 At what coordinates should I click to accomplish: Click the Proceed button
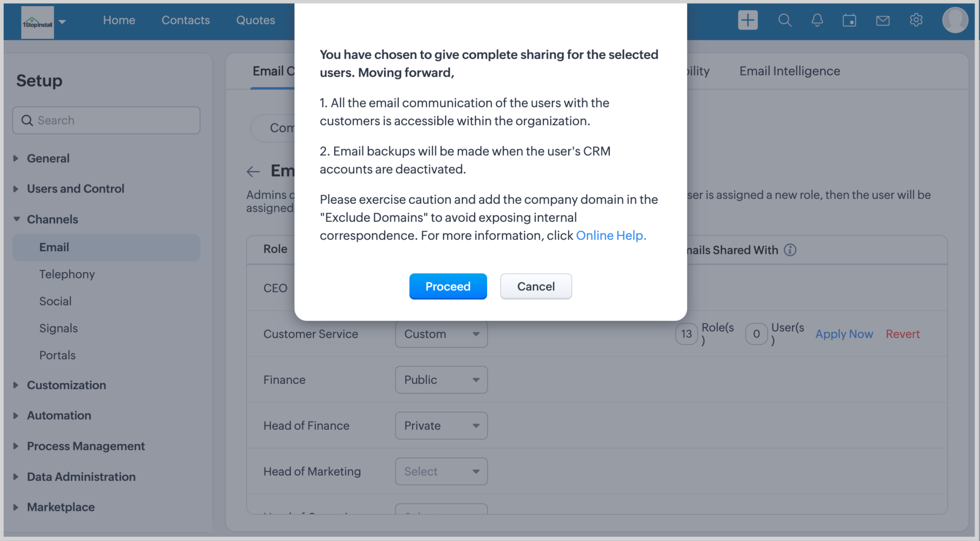point(448,286)
